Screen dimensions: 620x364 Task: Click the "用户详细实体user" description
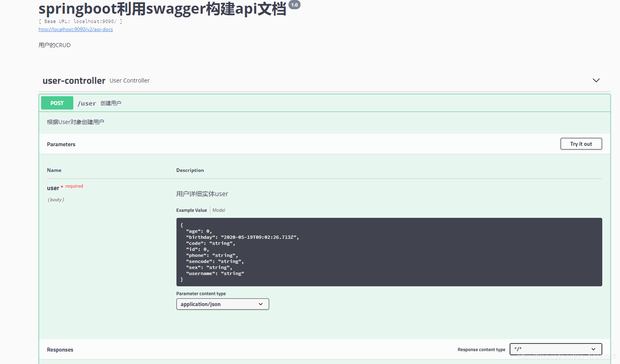(202, 194)
